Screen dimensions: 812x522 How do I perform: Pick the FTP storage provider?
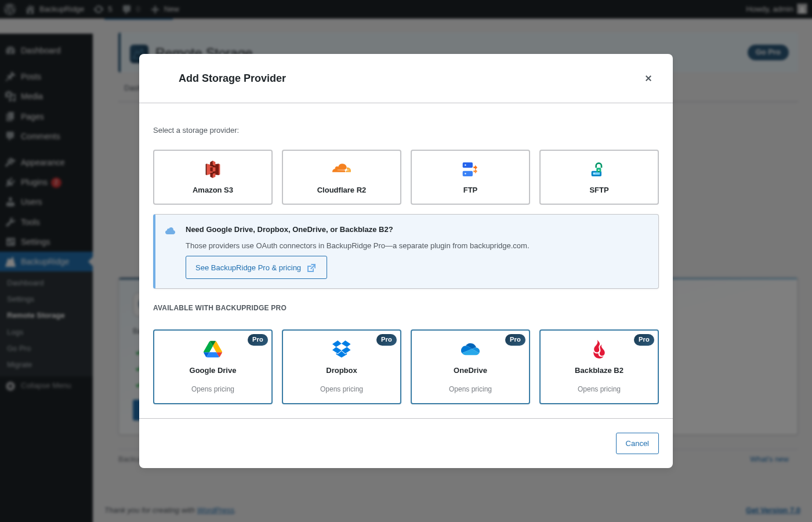pos(470,177)
